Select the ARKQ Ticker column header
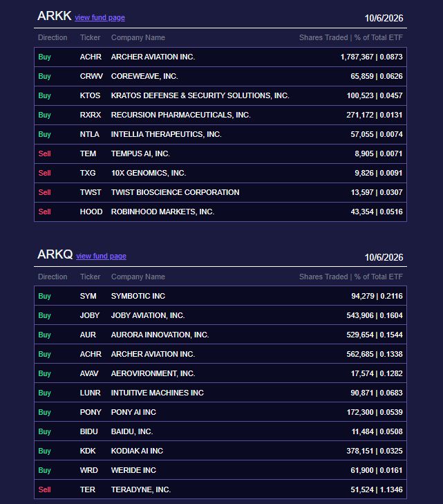 click(x=90, y=277)
